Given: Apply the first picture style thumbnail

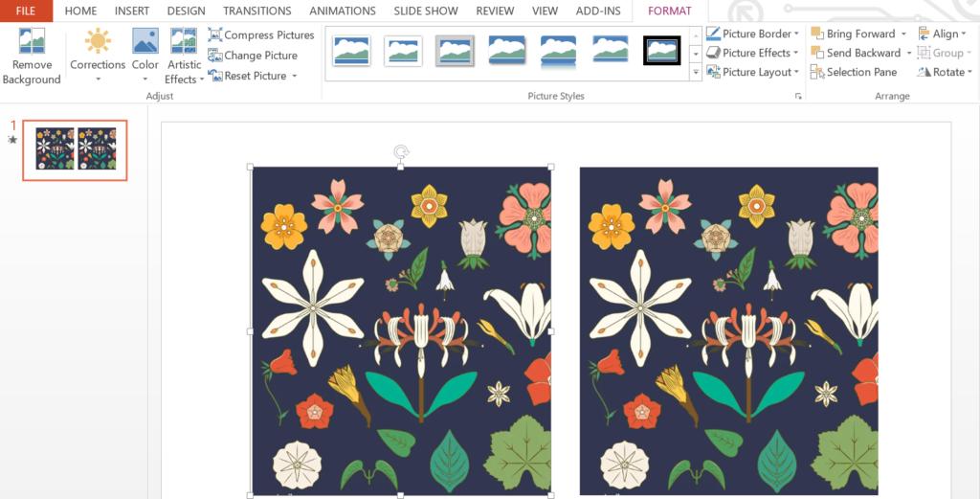Looking at the screenshot, I should coord(352,50).
